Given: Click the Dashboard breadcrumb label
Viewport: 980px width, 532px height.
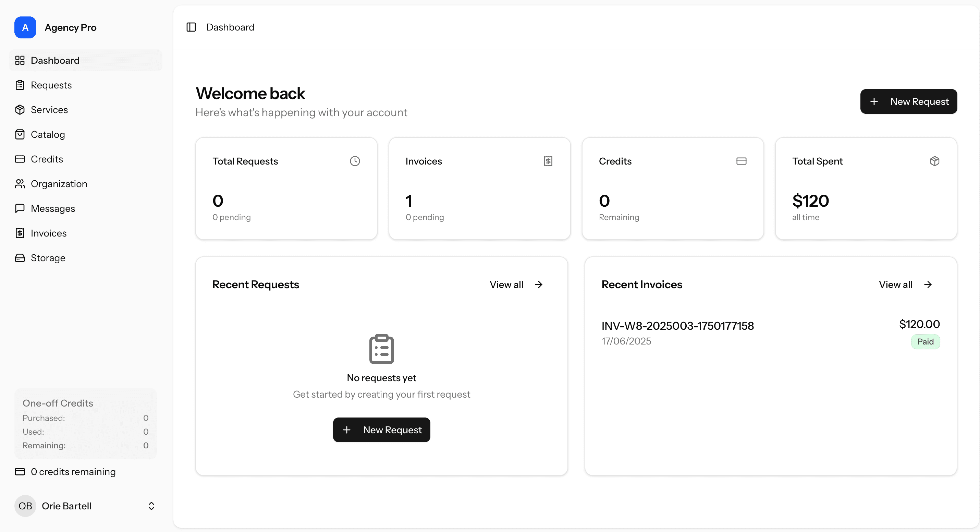Looking at the screenshot, I should (230, 27).
